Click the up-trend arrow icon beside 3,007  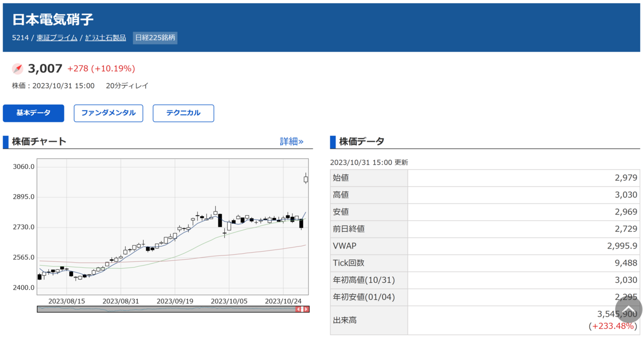[x=18, y=69]
